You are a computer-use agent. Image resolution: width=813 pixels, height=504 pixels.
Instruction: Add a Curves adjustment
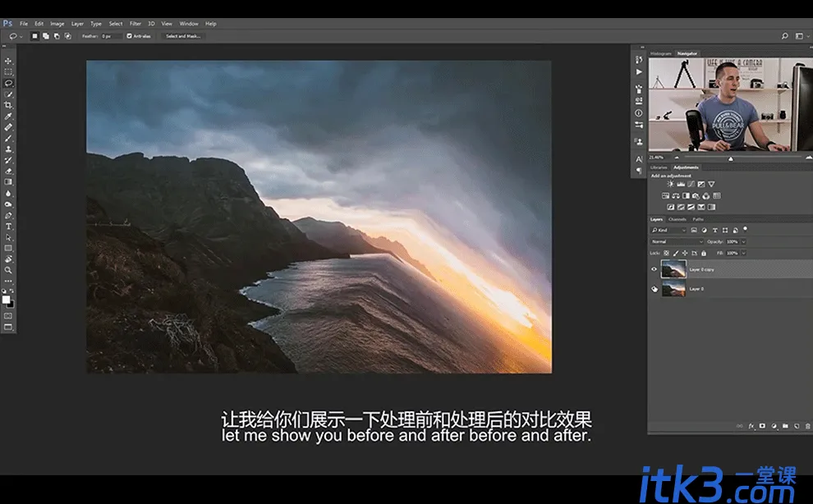point(691,184)
